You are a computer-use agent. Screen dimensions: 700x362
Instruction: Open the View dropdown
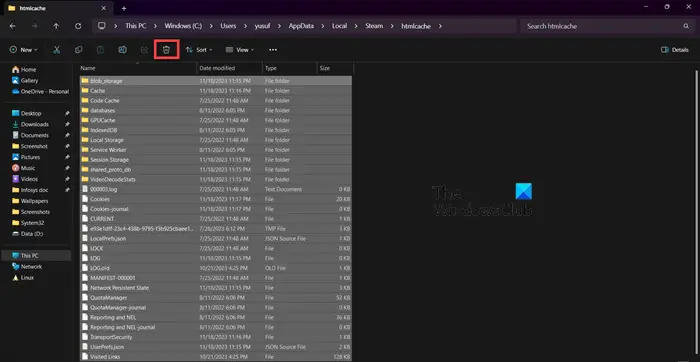[240, 50]
